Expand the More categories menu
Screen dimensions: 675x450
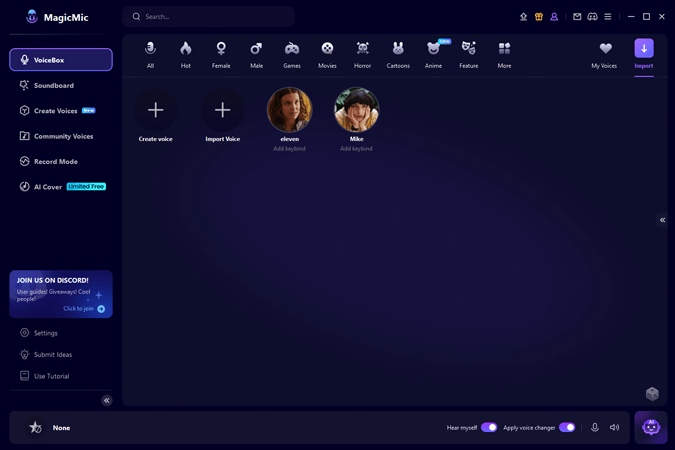(x=504, y=54)
